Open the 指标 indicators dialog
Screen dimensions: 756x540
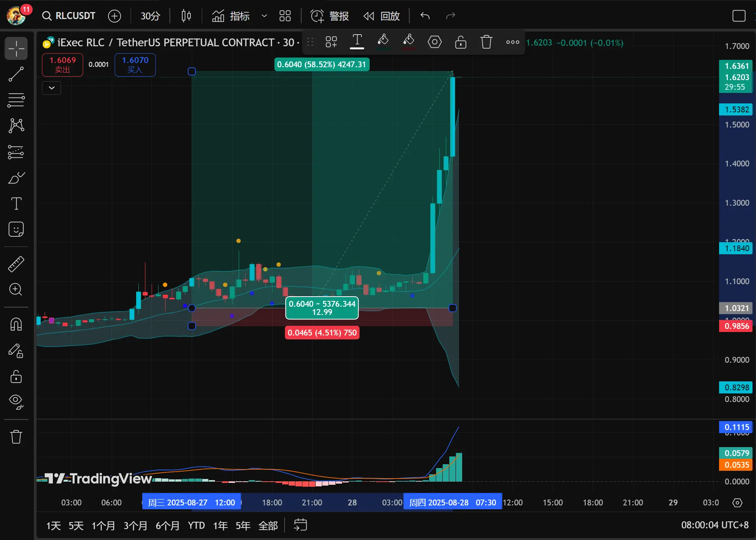coord(231,16)
